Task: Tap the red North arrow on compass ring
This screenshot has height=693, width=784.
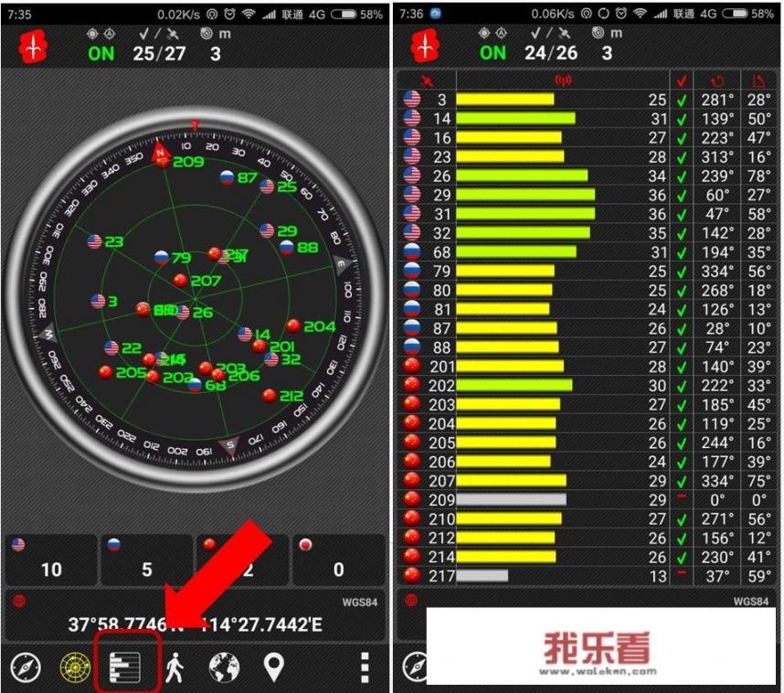Action: point(160,152)
